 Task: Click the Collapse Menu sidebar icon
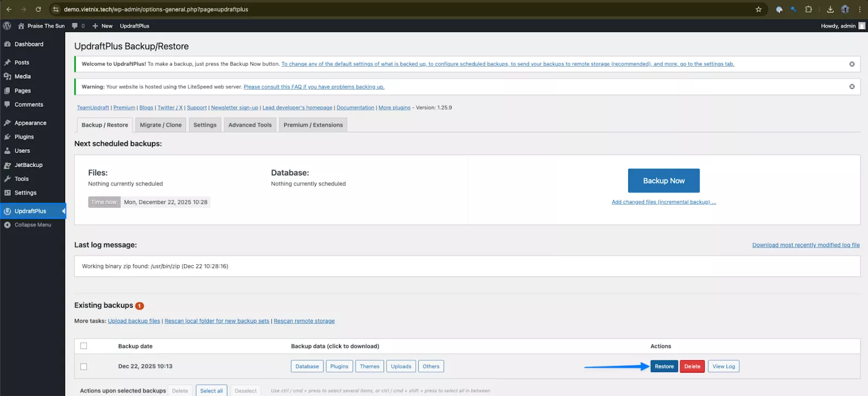(8, 225)
